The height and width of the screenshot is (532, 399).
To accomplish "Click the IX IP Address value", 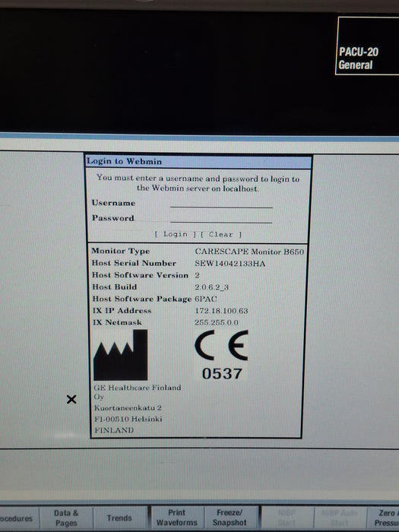I will tap(221, 311).
